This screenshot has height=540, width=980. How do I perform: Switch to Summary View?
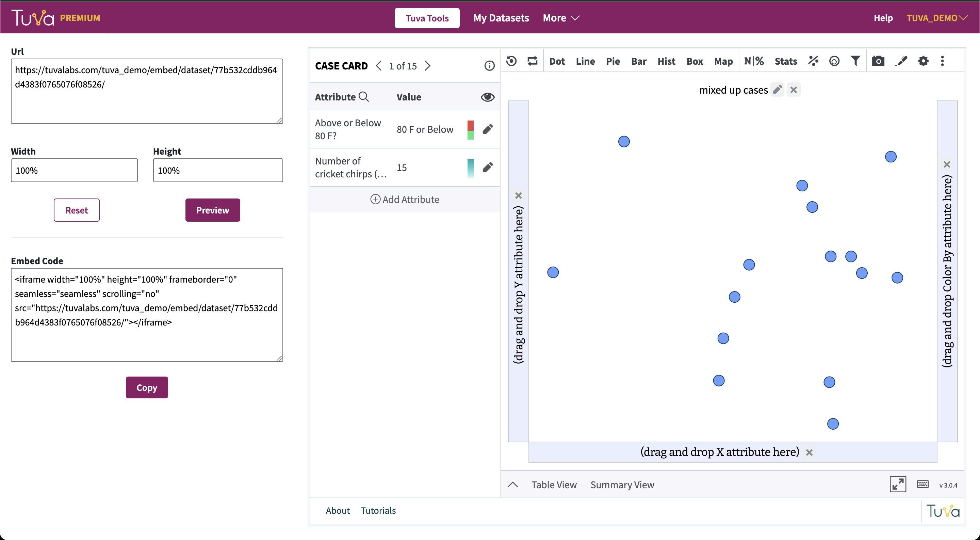(622, 485)
